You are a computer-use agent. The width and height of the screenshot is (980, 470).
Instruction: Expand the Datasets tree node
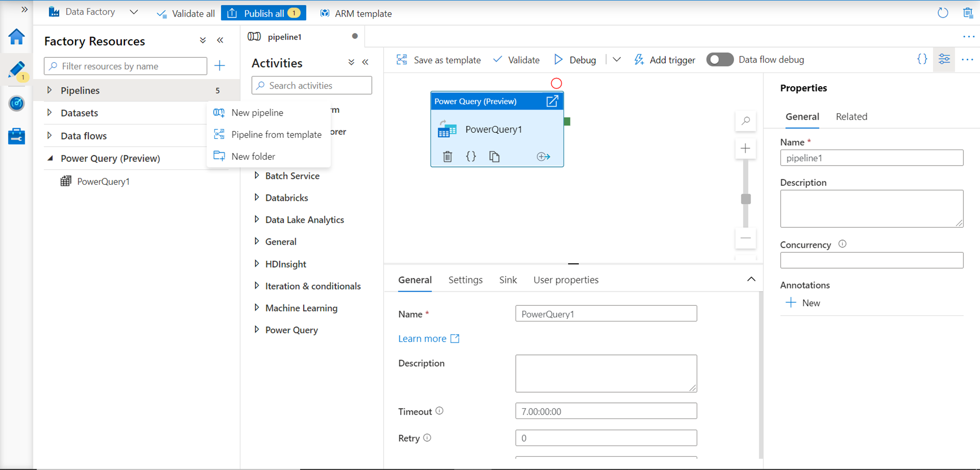click(49, 113)
